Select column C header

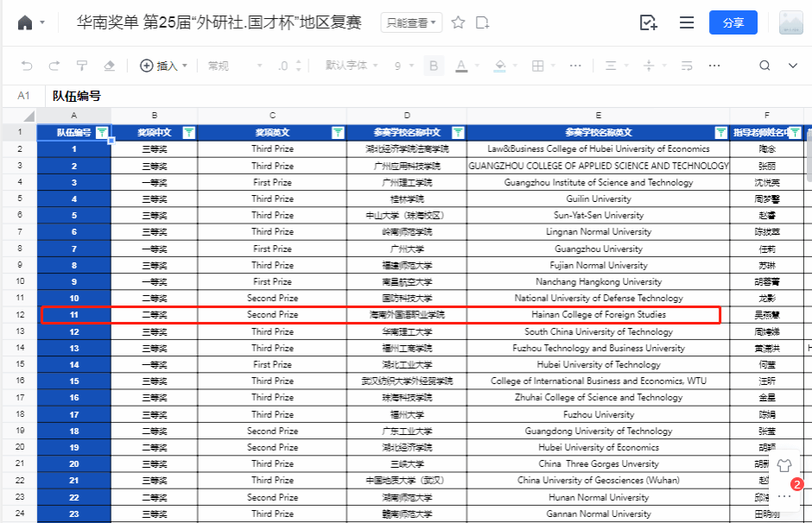coord(272,116)
